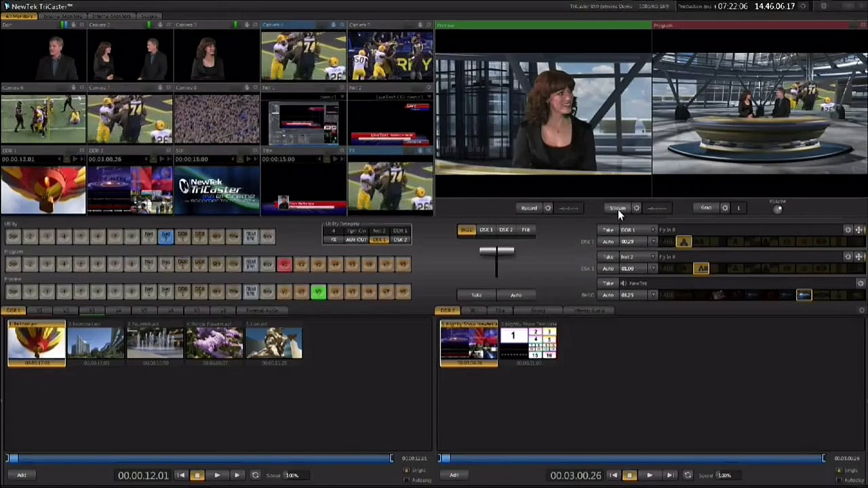This screenshot has width=868, height=488.
Task: Select V3 on Preview row
Action: 318,292
